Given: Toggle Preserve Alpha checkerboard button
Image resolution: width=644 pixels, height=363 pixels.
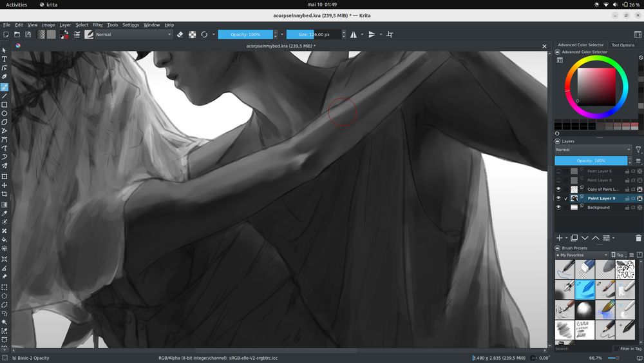Looking at the screenshot, I should pos(192,35).
